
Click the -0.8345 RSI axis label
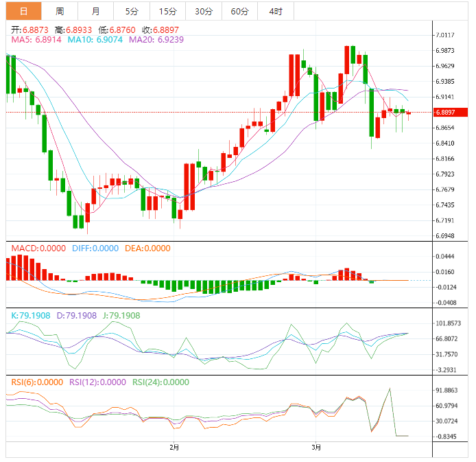(447, 437)
